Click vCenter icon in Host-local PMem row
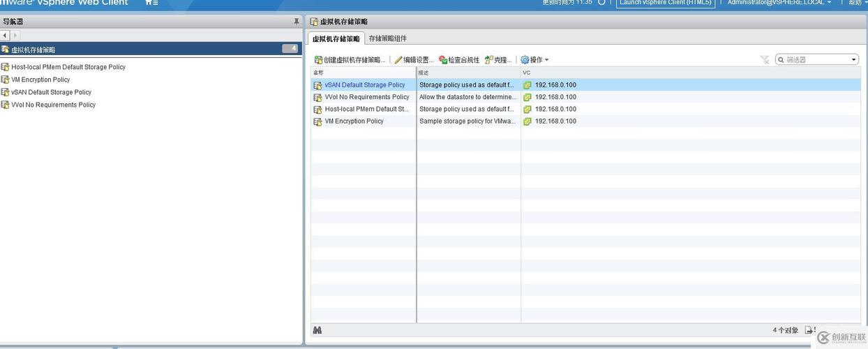This screenshot has height=349, width=868. click(x=527, y=109)
